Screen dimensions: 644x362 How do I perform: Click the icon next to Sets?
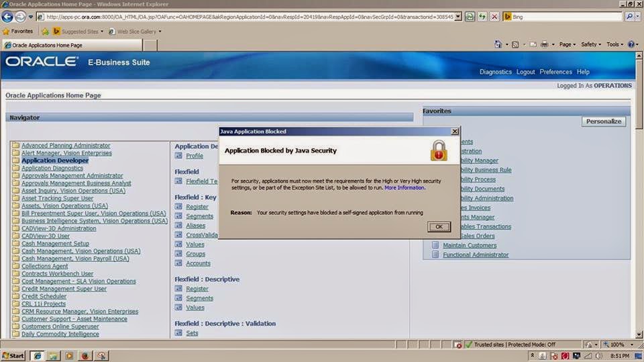(x=178, y=333)
